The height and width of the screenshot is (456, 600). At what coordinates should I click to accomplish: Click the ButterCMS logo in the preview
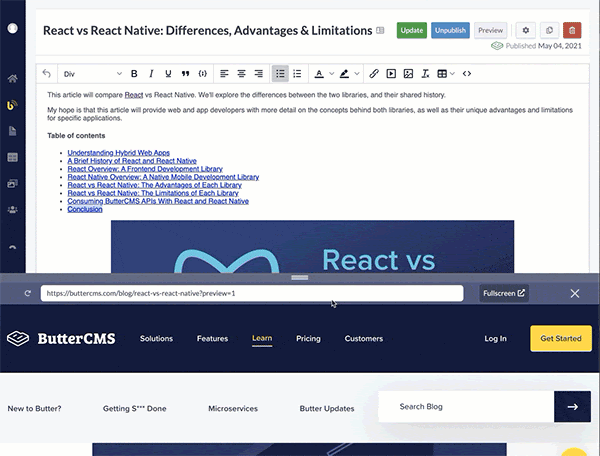(61, 339)
